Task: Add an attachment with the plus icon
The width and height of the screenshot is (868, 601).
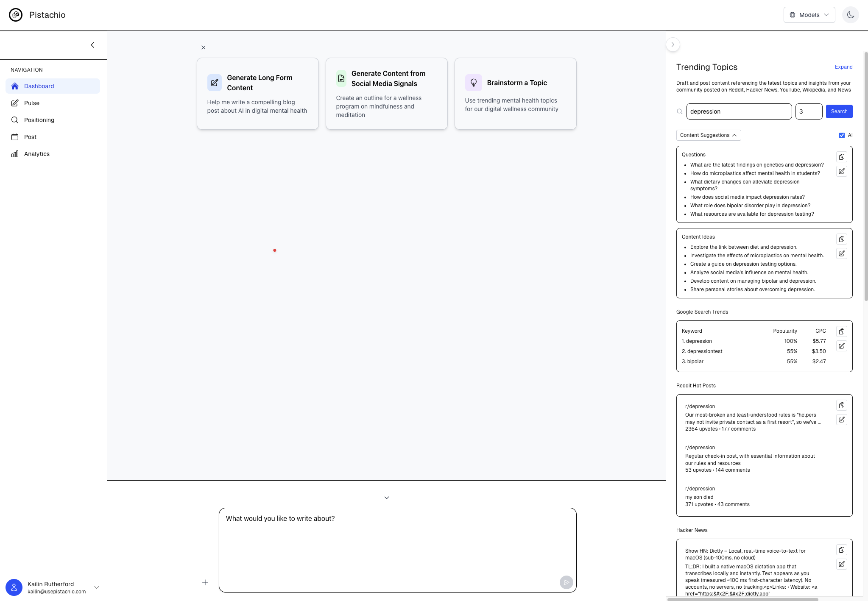Action: (x=205, y=582)
